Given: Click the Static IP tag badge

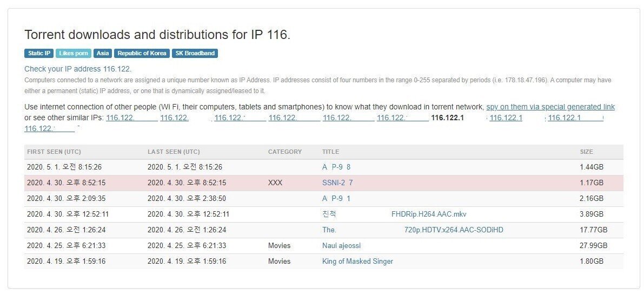Looking at the screenshot, I should [x=39, y=54].
